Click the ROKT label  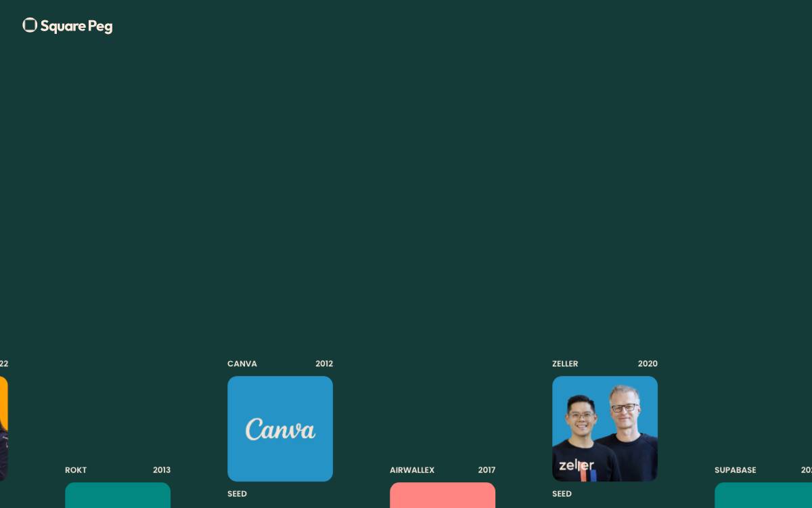76,470
